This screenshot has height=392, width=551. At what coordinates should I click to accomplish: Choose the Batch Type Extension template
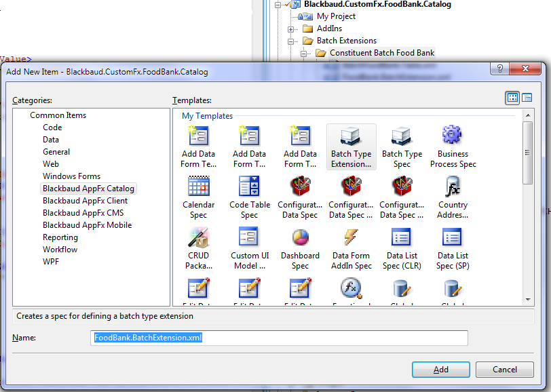pyautogui.click(x=351, y=147)
